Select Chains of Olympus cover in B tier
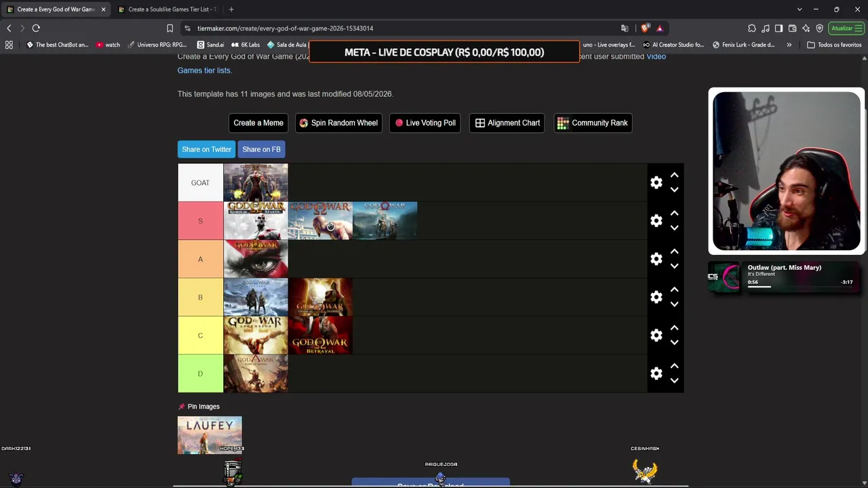The image size is (868, 488). (x=320, y=297)
